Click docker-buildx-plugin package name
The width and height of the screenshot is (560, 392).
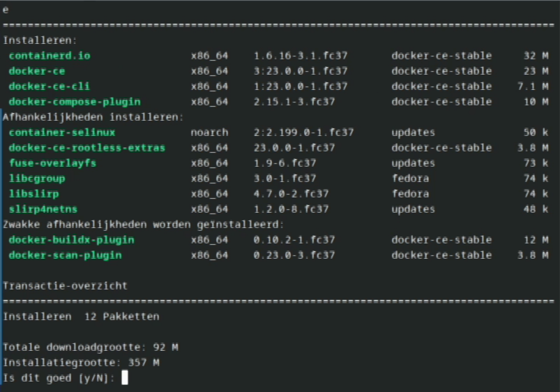click(x=72, y=240)
